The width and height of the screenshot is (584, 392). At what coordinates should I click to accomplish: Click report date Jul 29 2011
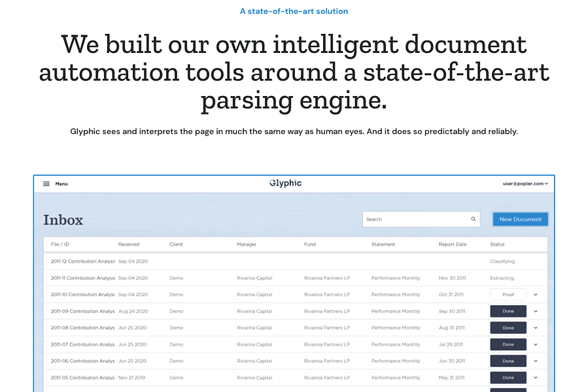[x=451, y=344]
